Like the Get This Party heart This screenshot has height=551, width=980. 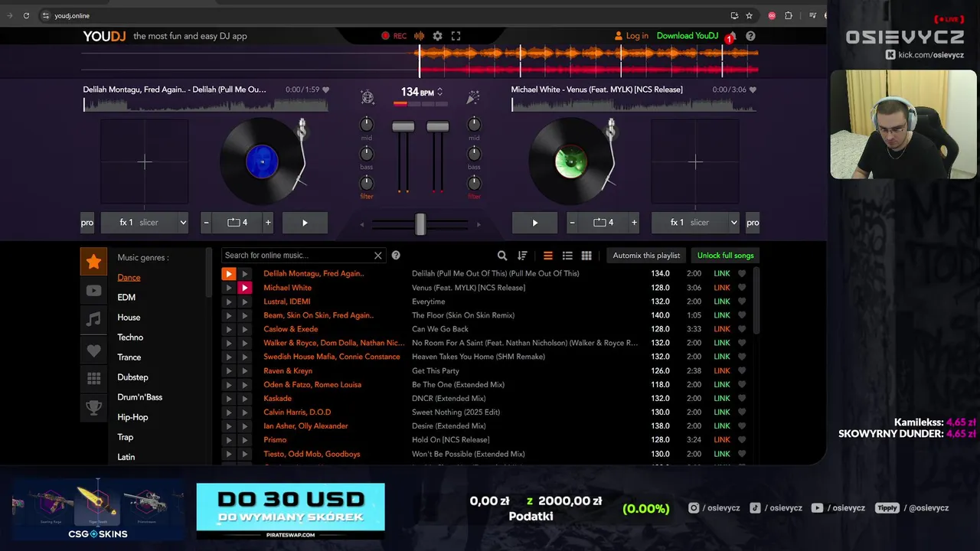(741, 370)
